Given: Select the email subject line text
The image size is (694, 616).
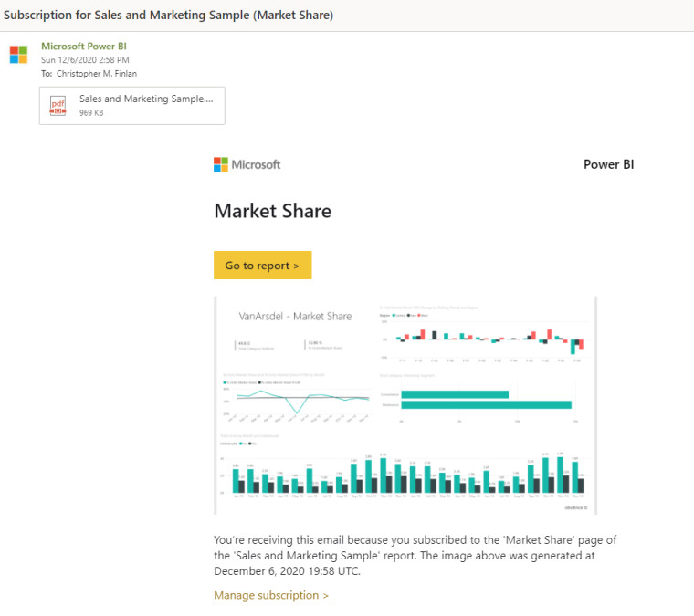Looking at the screenshot, I should click(168, 15).
